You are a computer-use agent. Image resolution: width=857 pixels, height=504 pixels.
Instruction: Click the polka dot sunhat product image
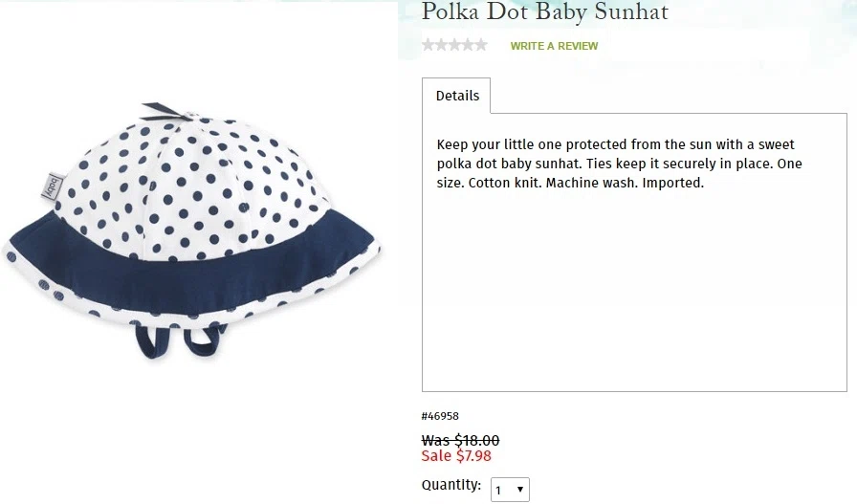[x=191, y=230]
